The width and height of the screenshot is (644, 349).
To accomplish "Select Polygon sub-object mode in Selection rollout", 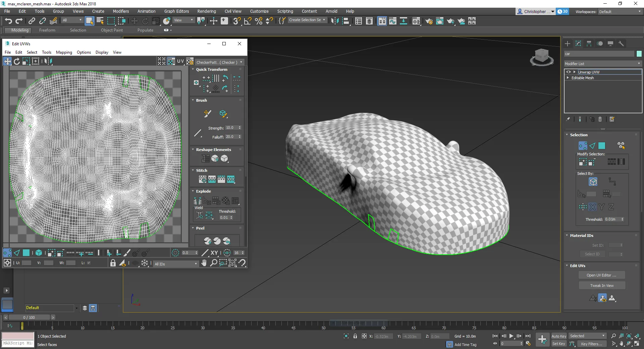I will [602, 146].
